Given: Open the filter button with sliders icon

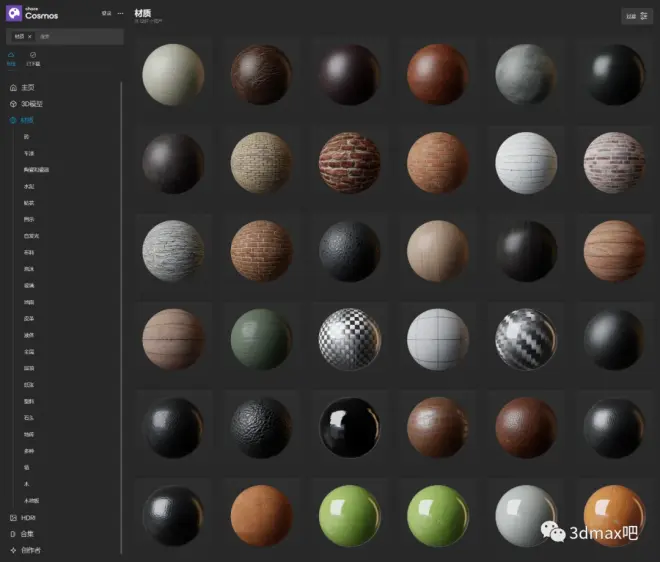Looking at the screenshot, I should tap(637, 16).
